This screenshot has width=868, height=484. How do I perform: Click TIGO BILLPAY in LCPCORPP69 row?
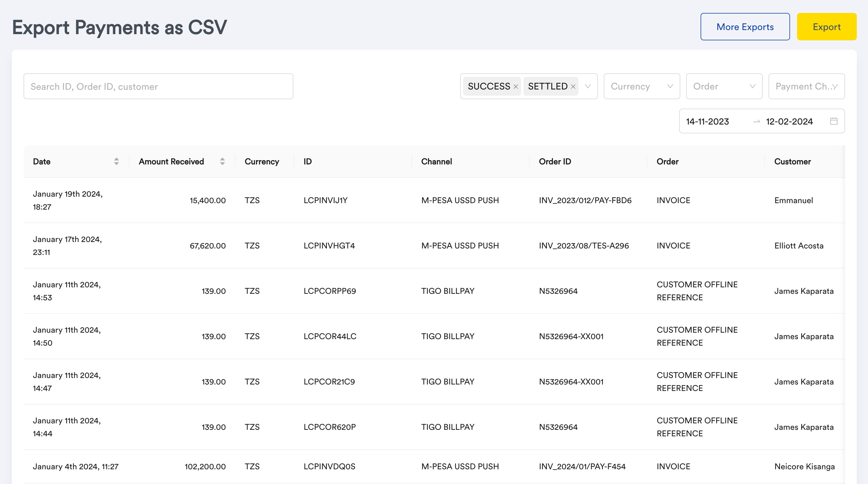[x=448, y=291]
